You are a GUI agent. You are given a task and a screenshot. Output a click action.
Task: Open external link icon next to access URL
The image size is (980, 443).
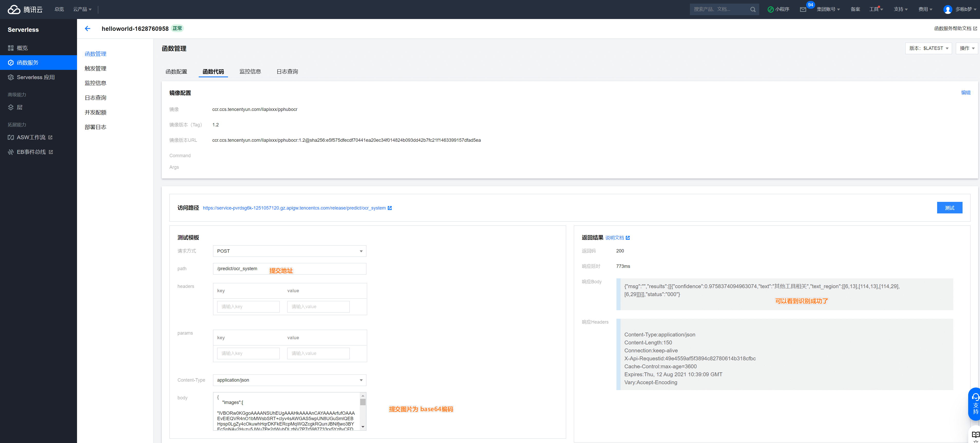point(389,208)
